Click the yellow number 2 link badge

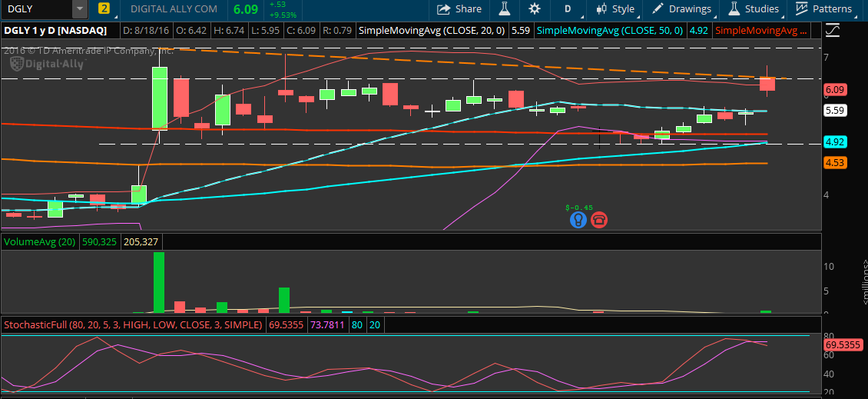[104, 9]
